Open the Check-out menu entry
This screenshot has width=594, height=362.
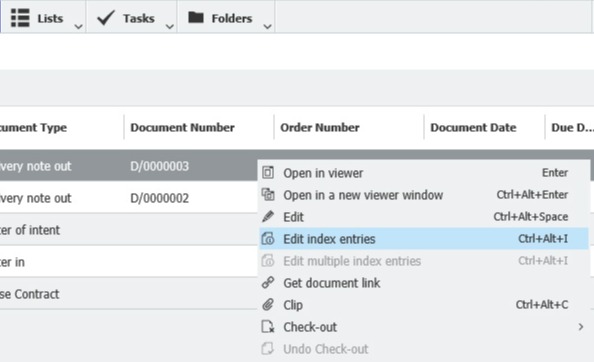[x=424, y=326]
